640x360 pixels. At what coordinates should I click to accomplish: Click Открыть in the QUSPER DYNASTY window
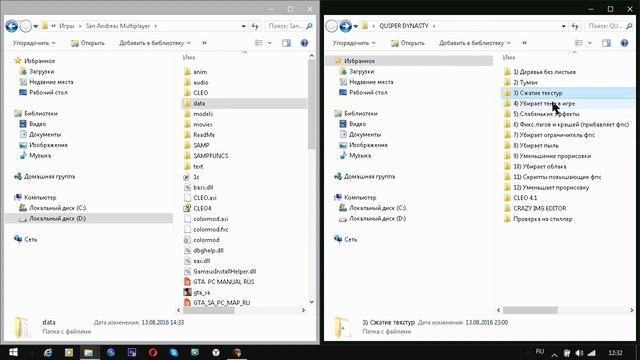pos(408,43)
